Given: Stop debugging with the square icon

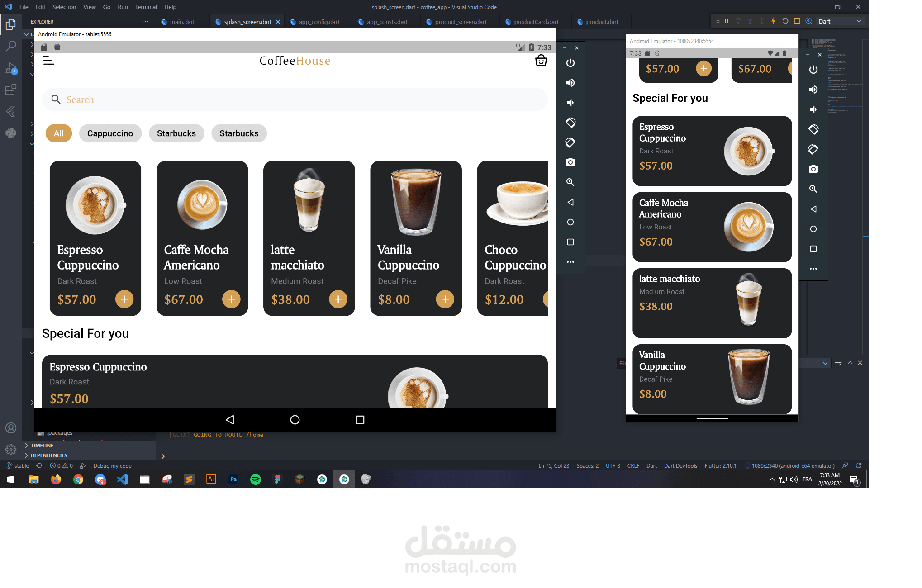Looking at the screenshot, I should pos(797,21).
